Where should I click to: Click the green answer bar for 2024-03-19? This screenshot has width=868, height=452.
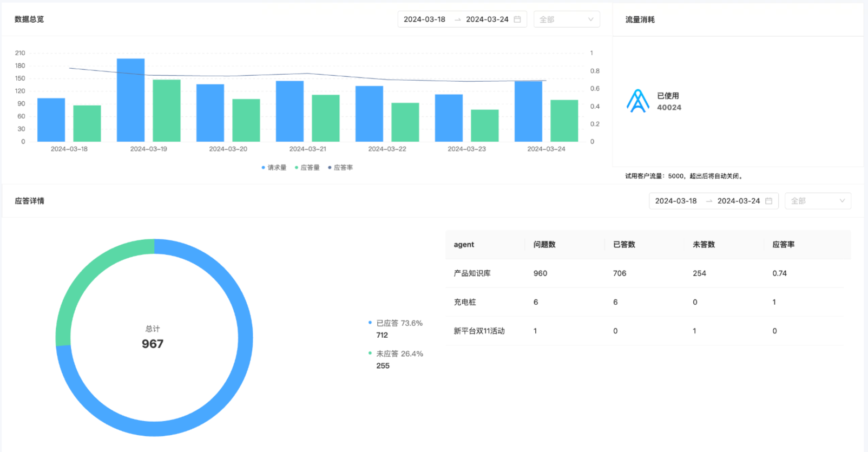[167, 111]
